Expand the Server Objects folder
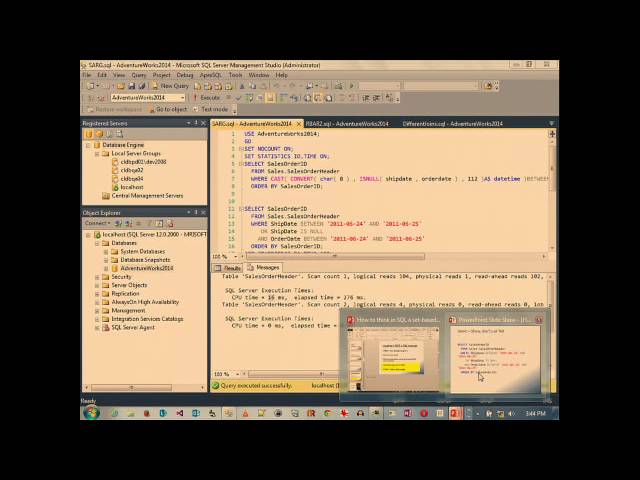The image size is (640, 480). pyautogui.click(x=97, y=286)
